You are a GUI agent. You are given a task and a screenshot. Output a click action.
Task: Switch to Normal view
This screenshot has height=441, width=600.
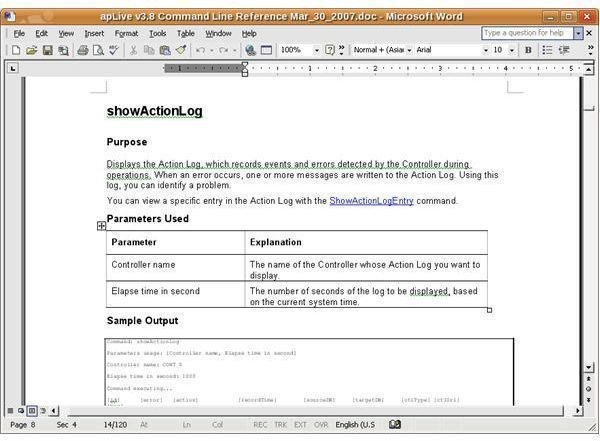pos(10,411)
